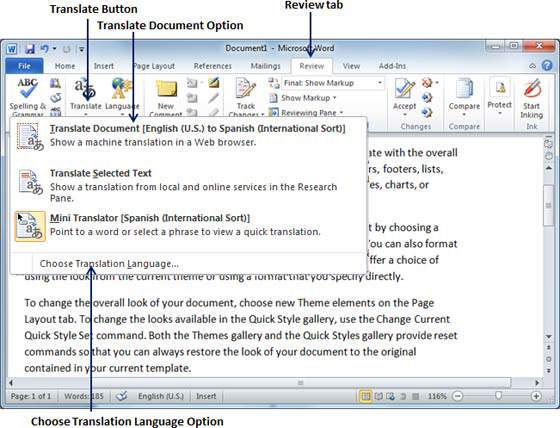Open the Thesaurus icon below Research
Viewport: 560px width, 428px height.
pos(55,98)
